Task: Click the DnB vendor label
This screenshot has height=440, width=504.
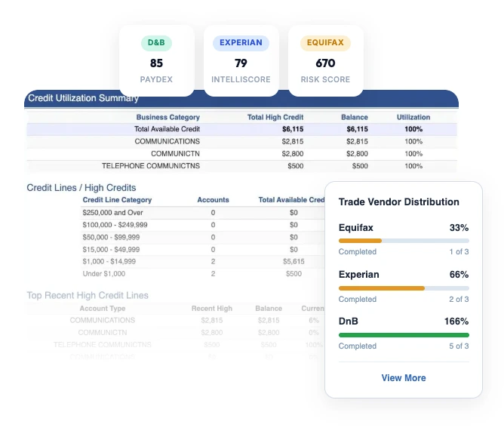Action: [348, 322]
